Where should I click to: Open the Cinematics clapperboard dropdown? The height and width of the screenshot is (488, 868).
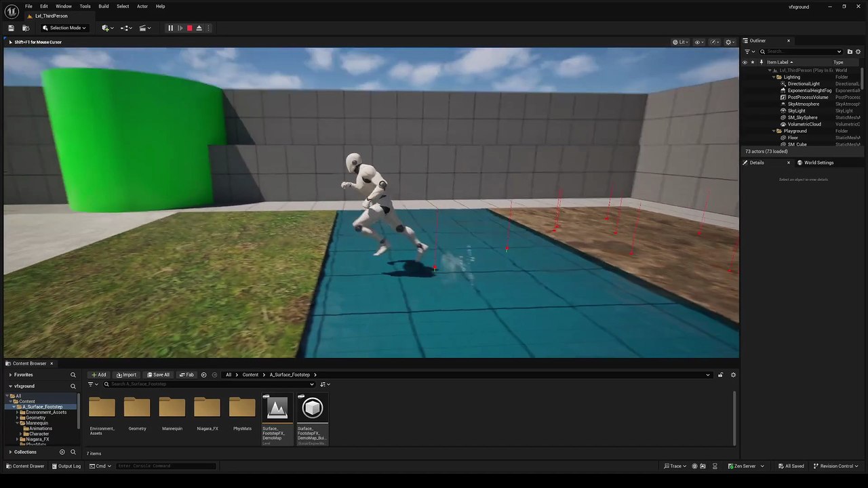point(144,28)
